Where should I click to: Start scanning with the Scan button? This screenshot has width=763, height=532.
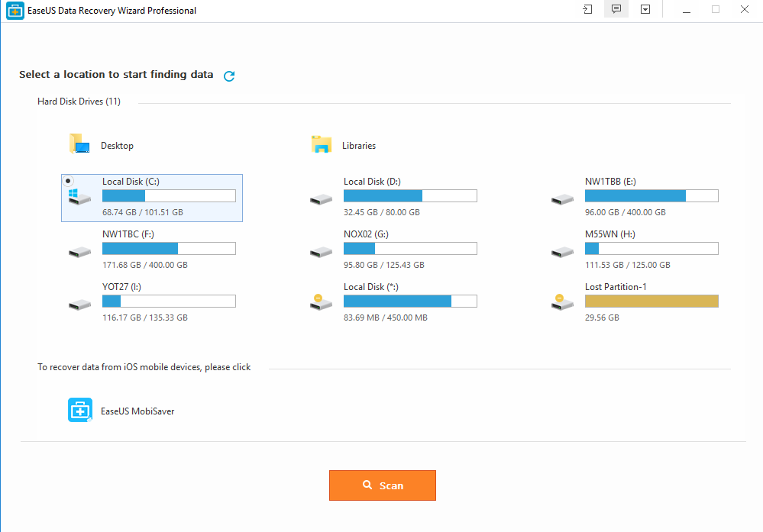coord(382,485)
